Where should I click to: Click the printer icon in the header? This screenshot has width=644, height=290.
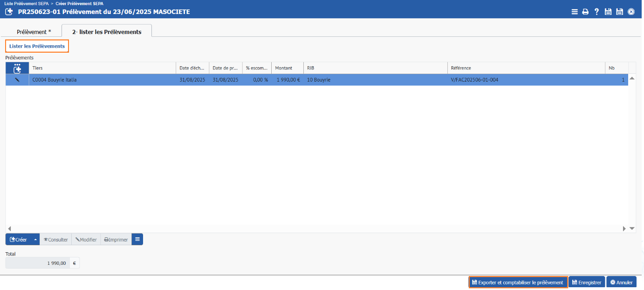click(585, 12)
